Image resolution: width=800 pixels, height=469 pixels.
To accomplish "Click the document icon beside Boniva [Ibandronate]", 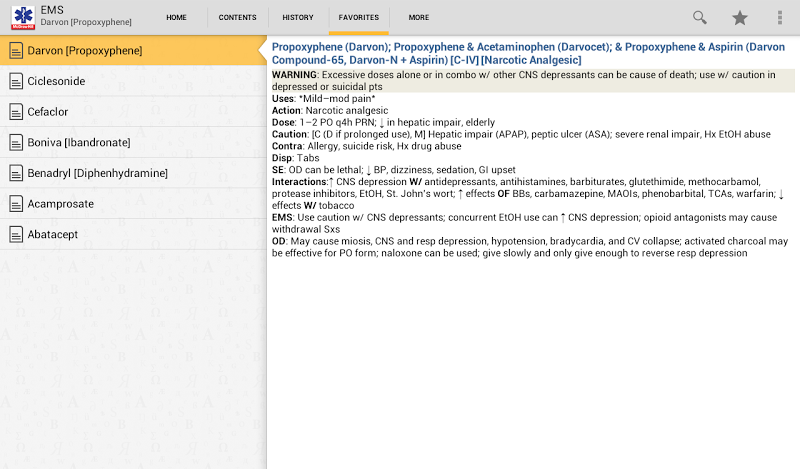I will click(16, 142).
